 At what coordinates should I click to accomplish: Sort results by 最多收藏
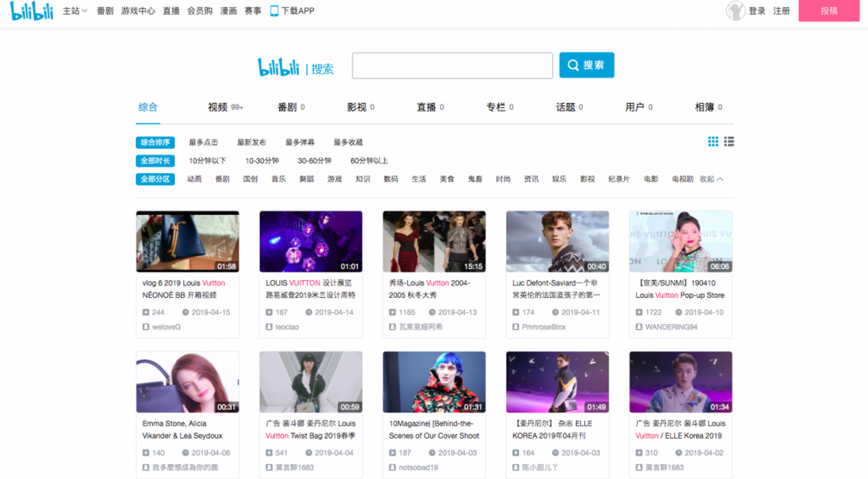click(x=348, y=143)
